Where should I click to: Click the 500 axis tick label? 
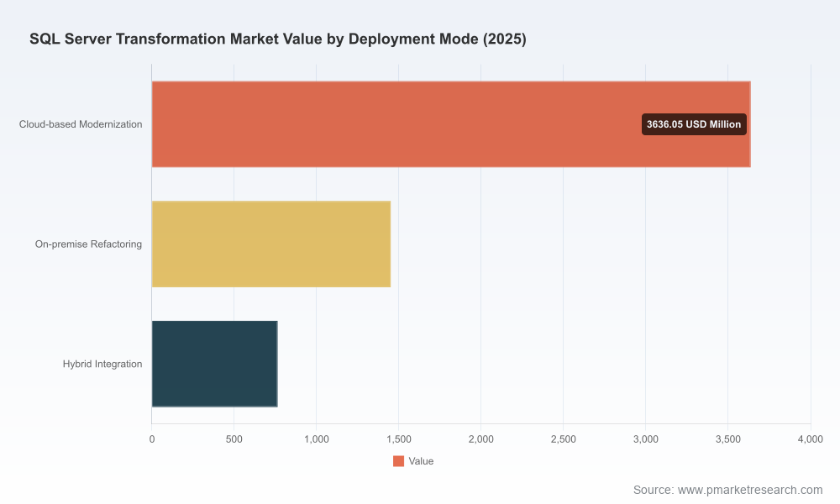click(234, 439)
